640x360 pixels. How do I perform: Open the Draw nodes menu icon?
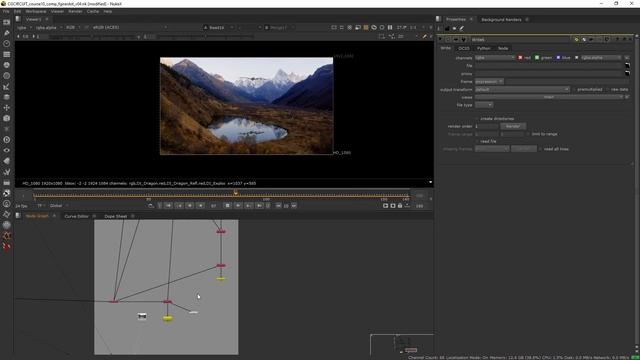7,33
